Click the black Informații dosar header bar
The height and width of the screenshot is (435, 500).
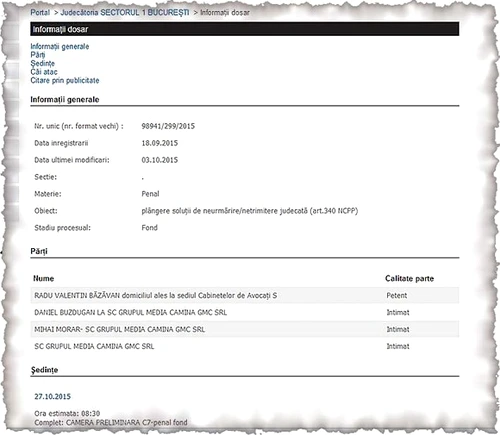(x=245, y=29)
